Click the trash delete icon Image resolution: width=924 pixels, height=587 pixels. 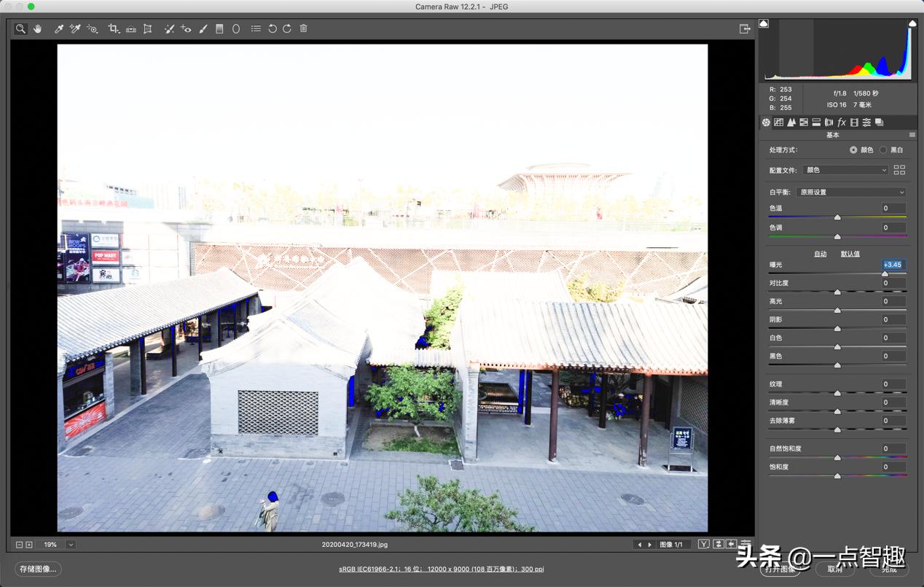pos(303,28)
